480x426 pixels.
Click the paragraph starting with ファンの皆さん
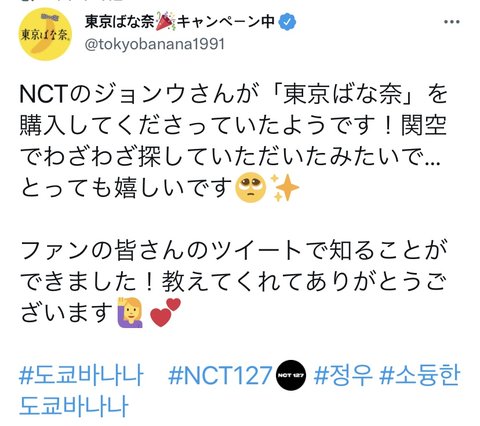click(x=233, y=282)
